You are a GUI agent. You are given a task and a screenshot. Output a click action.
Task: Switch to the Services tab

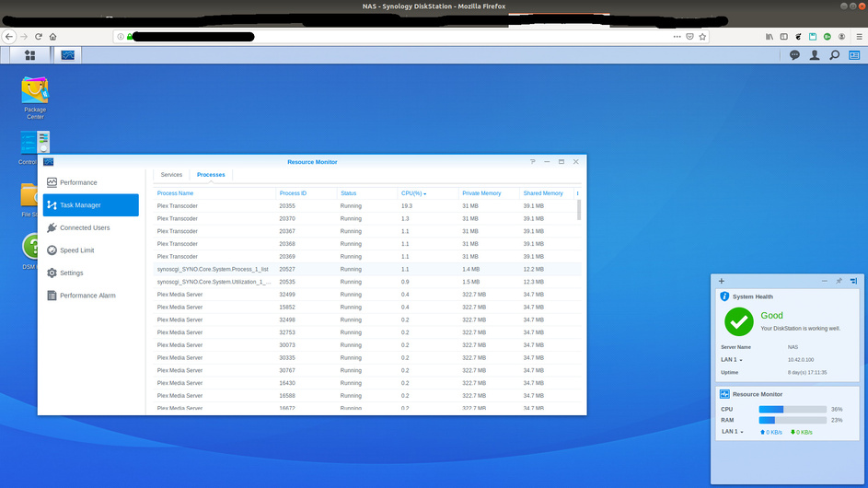coord(171,175)
